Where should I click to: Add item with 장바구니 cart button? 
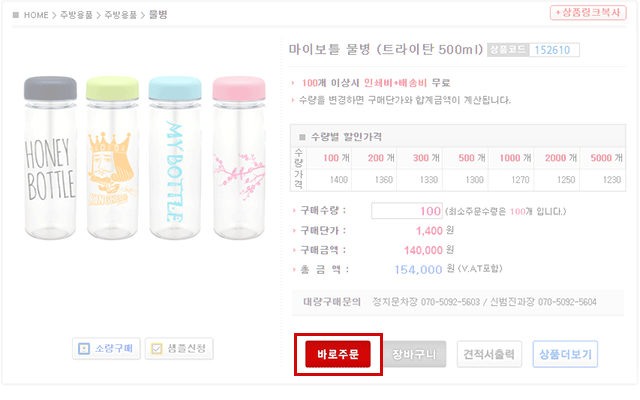pos(414,354)
